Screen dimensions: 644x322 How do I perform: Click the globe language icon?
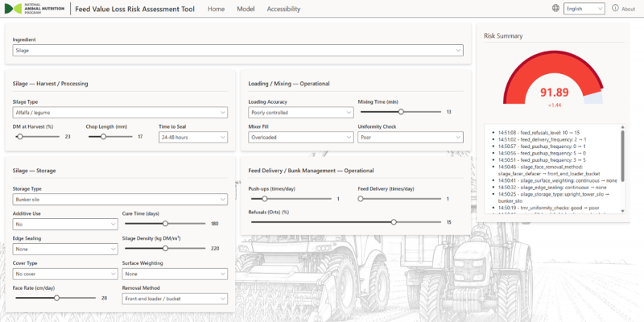tap(555, 8)
